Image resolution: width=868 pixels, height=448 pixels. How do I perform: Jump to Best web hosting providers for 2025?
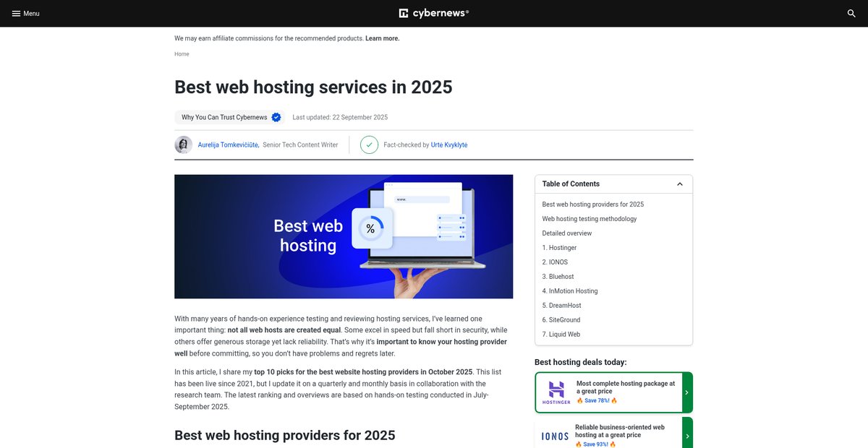tap(593, 204)
